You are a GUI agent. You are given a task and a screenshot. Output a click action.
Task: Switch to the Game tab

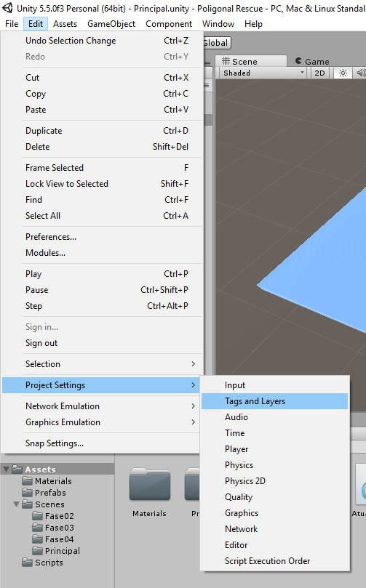click(x=312, y=61)
